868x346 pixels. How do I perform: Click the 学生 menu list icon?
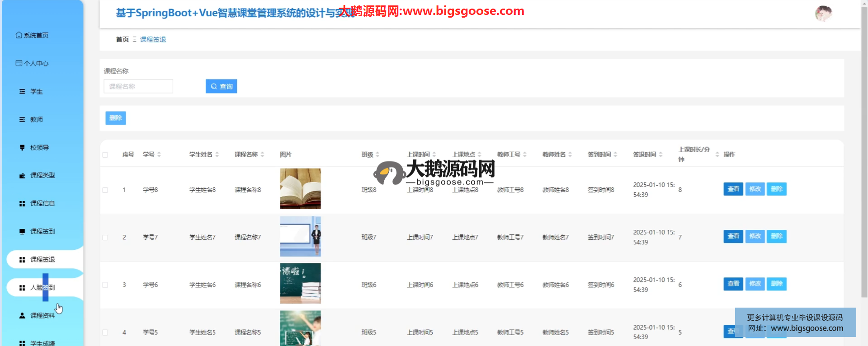22,92
